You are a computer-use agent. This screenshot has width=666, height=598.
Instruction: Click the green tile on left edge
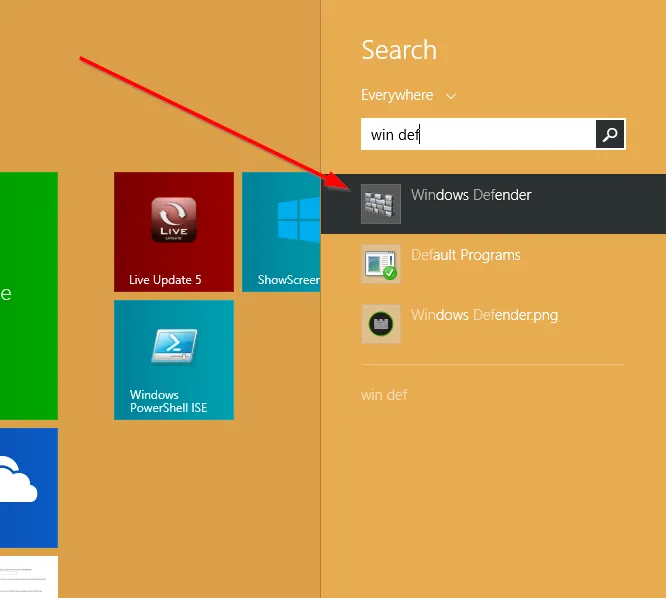pyautogui.click(x=28, y=295)
